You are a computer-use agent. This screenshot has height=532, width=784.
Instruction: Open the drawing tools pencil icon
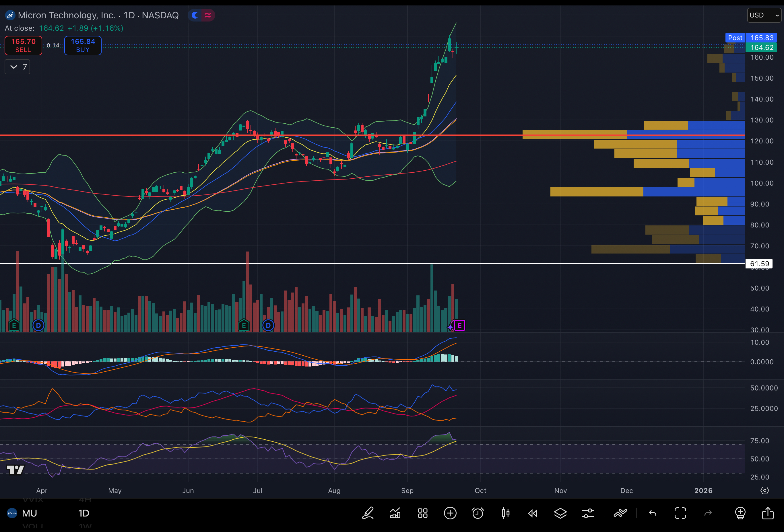[x=368, y=513]
